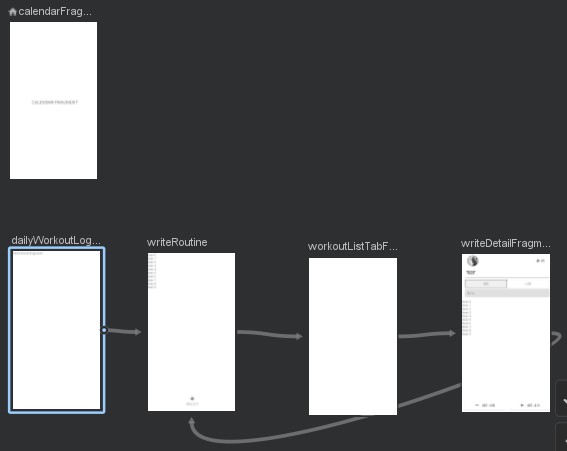Image resolution: width=567 pixels, height=451 pixels.
Task: Click the self-loop action beside writeDetailFragment
Action: click(x=556, y=338)
